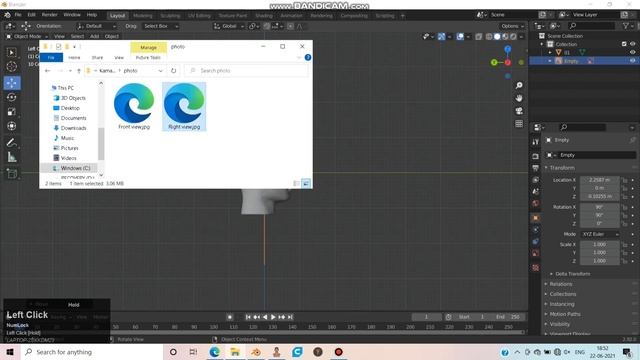Toggle lock for Scale X
Image resolution: width=640 pixels, height=360 pixels.
click(x=624, y=244)
